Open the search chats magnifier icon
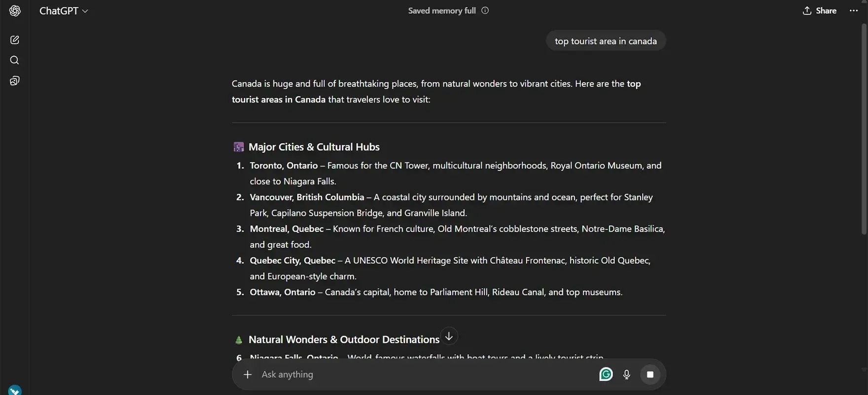The width and height of the screenshot is (868, 395). point(15,60)
